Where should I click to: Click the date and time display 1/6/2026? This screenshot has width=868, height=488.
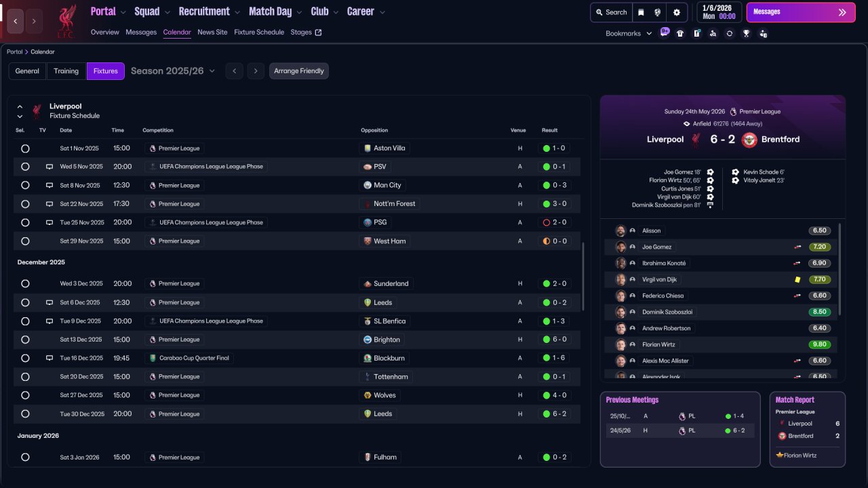718,12
